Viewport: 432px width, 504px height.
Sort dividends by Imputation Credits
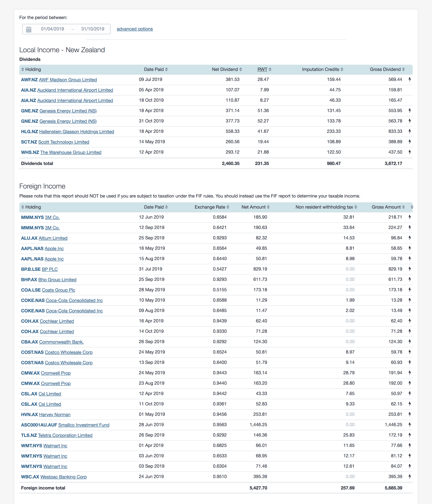pyautogui.click(x=322, y=70)
